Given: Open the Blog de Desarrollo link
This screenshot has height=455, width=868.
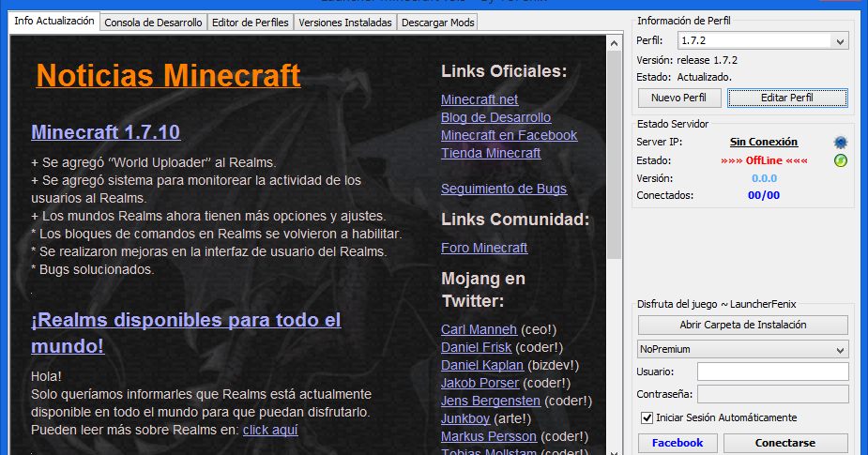Looking at the screenshot, I should coord(496,117).
